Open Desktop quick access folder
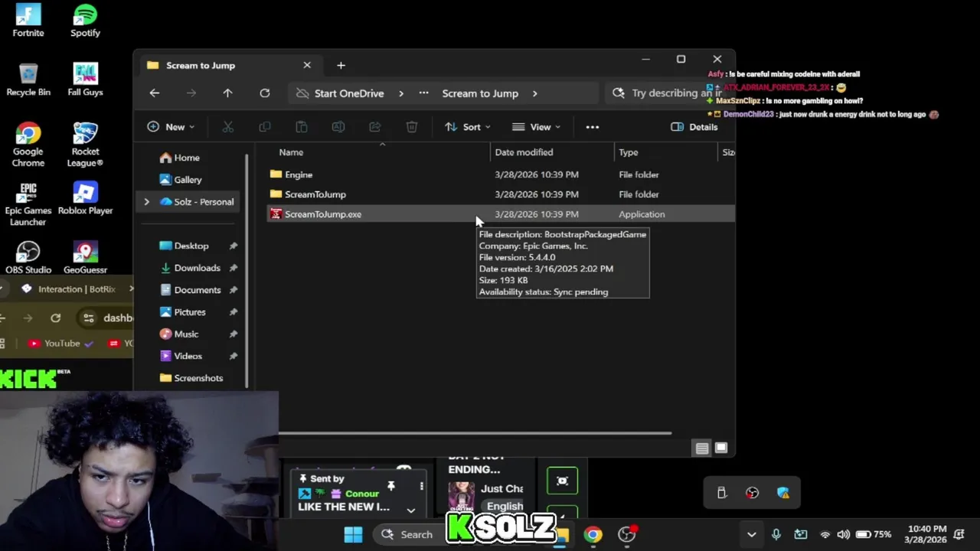Image resolution: width=980 pixels, height=551 pixels. (x=191, y=246)
